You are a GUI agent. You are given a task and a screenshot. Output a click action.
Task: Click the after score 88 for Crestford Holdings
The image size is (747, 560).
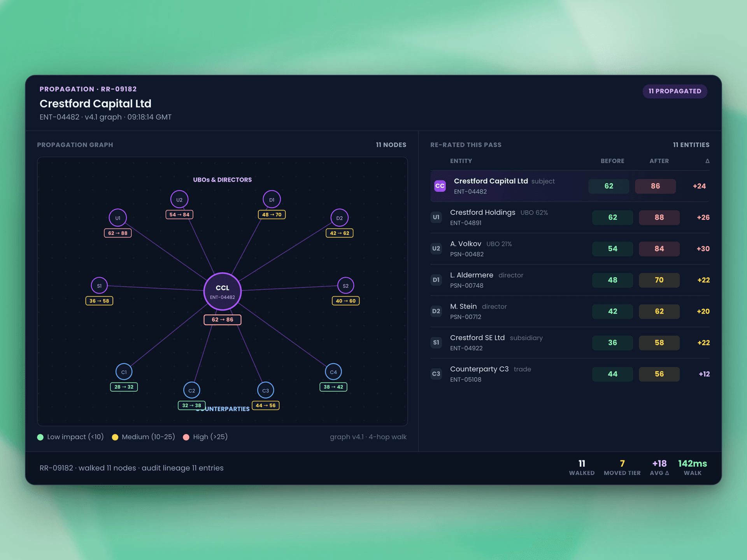tap(659, 217)
